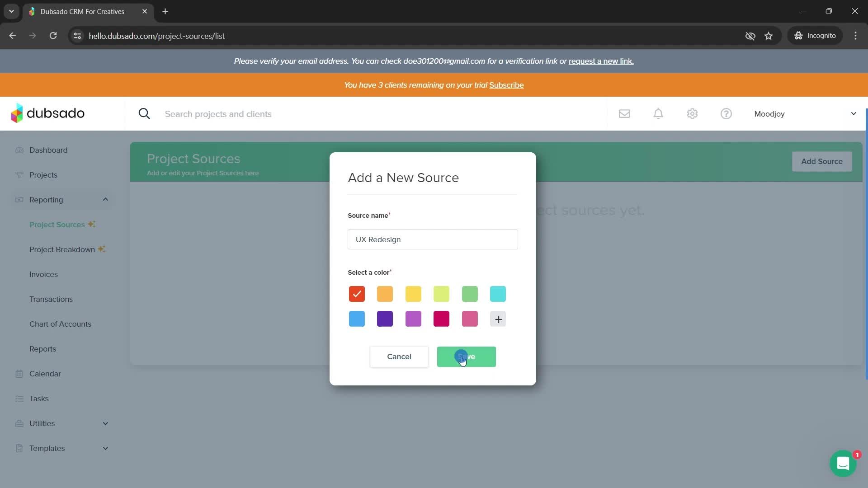Choose the cyan color swatch
The image size is (868, 488).
(498, 294)
